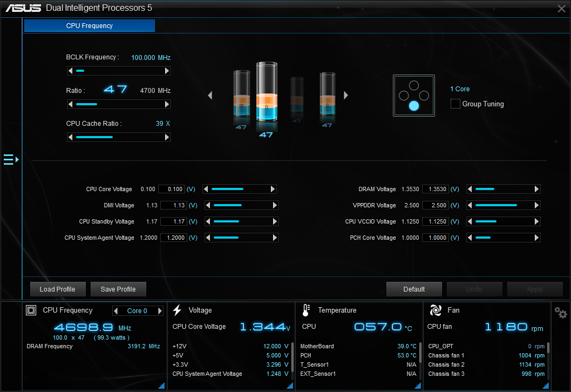Lower DMI Voltage with left arrow
571x392 pixels.
208,206
